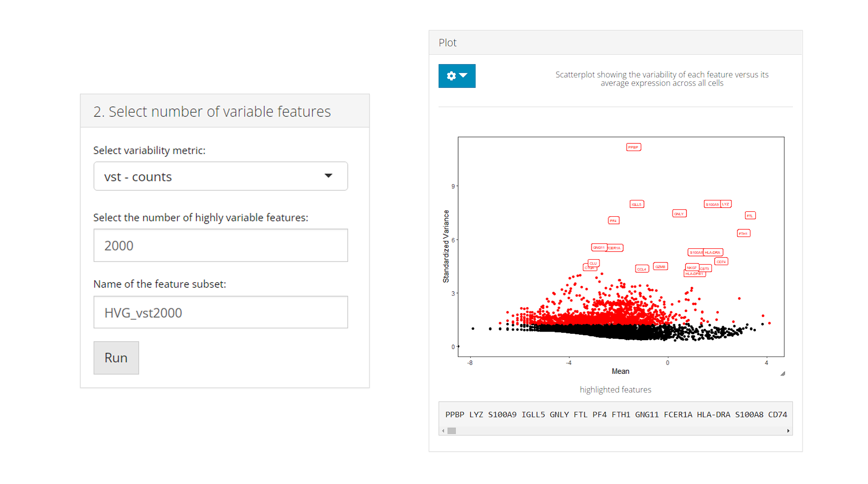The image size is (868, 484).
Task: Click the highlighted features text box
Action: pos(615,414)
